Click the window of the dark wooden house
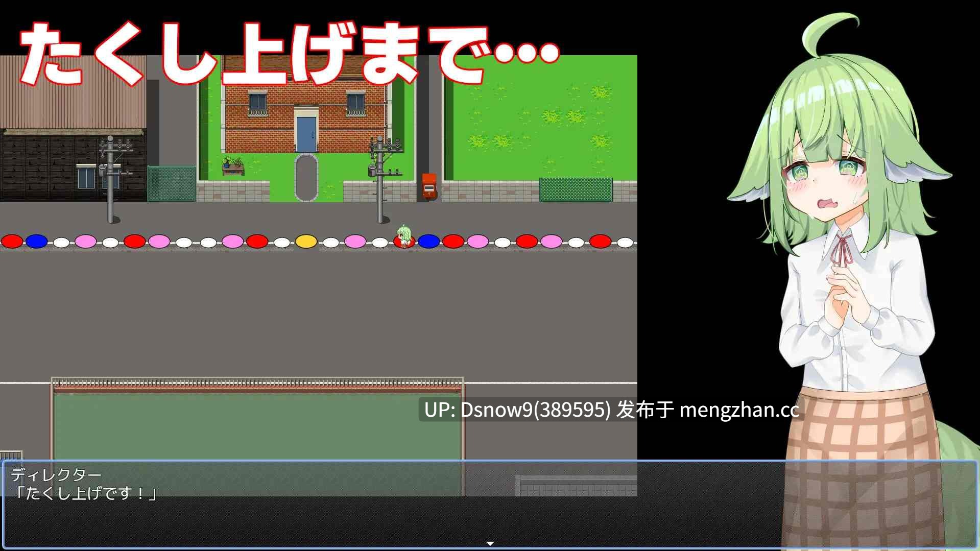The width and height of the screenshot is (980, 551). 87,177
